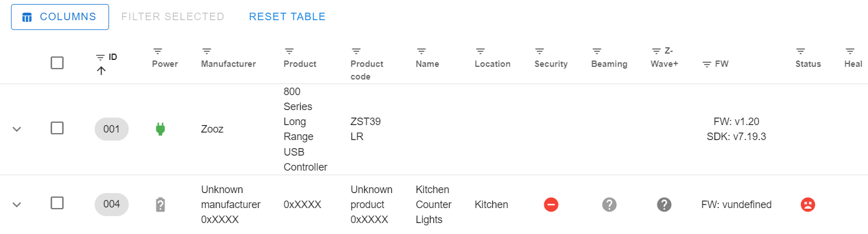
Task: Click the Beaming question mark icon in row 004
Action: click(x=609, y=205)
